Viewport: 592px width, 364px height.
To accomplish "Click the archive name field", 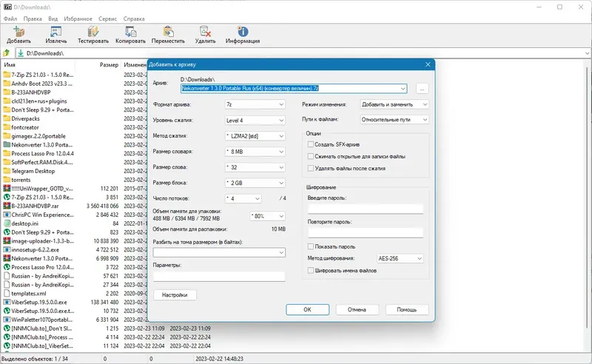I will [x=293, y=88].
